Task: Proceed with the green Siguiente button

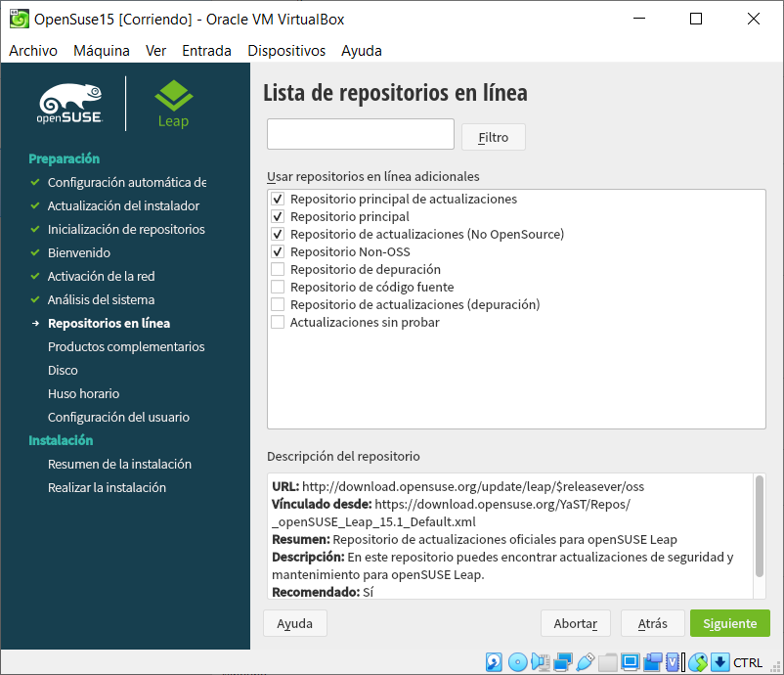Action: 730,623
